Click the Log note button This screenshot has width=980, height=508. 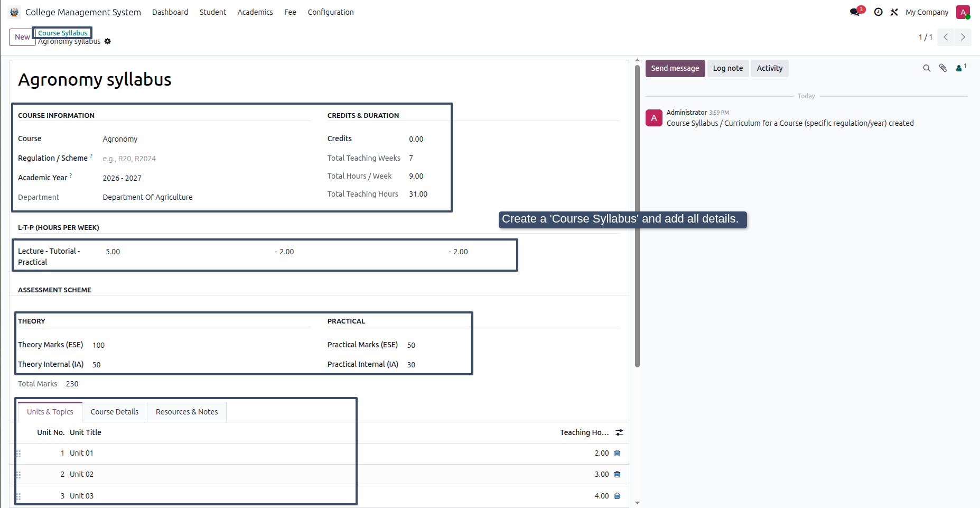tap(728, 68)
